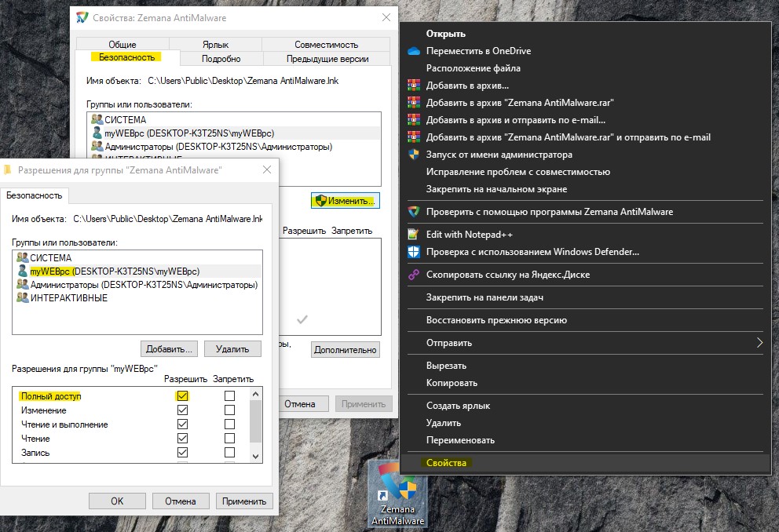Viewport: 779px width, 532px height.
Task: Click OneDrive cloud icon in context menu
Action: point(414,51)
